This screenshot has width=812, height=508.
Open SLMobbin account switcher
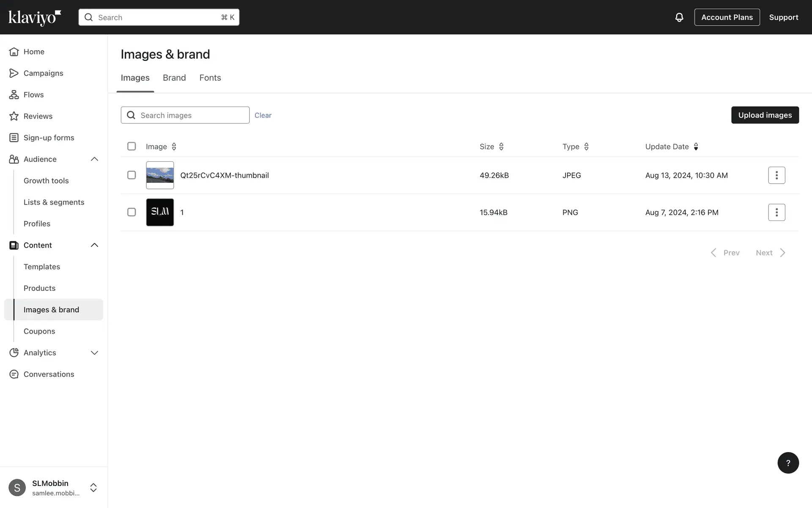click(93, 488)
